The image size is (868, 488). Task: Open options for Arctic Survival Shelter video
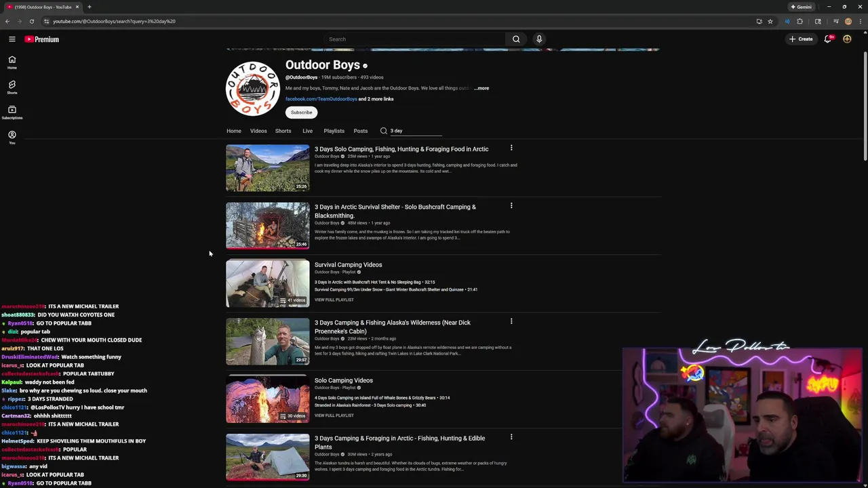pos(511,205)
